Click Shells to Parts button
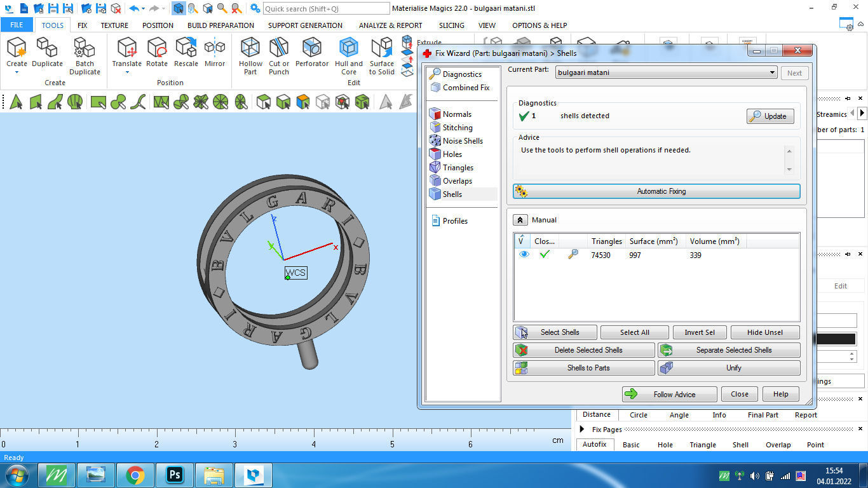The height and width of the screenshot is (488, 868). [584, 368]
